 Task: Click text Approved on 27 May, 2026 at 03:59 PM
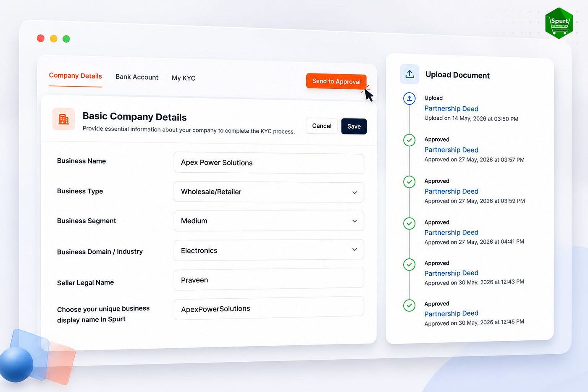475,201
